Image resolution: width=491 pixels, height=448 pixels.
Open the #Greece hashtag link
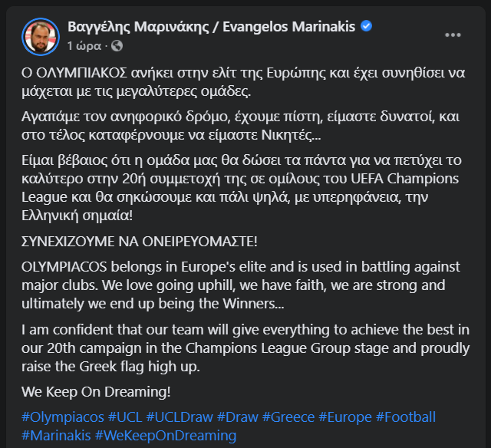(x=288, y=417)
